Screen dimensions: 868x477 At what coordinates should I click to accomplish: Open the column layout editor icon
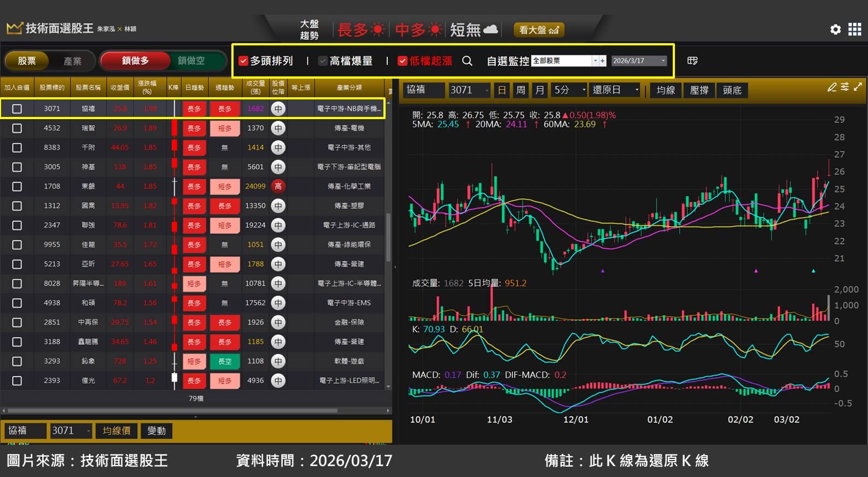[x=692, y=61]
